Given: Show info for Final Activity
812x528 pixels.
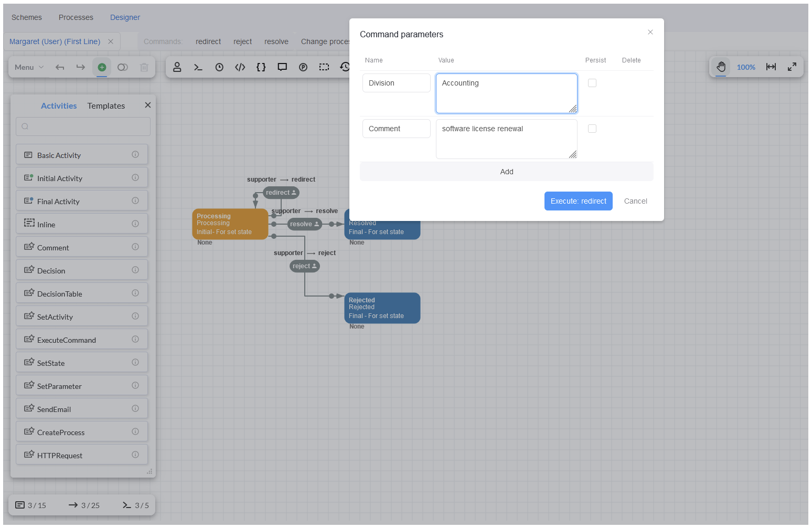Looking at the screenshot, I should click(x=135, y=200).
